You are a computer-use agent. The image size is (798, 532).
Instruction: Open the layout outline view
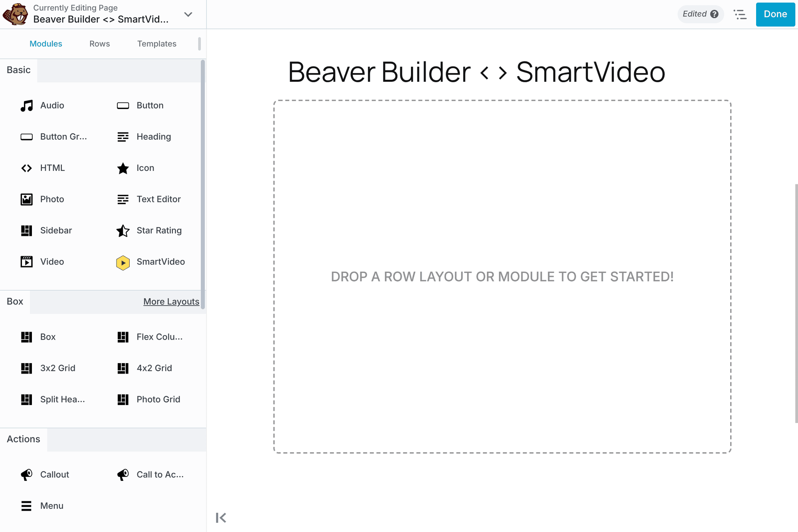coord(740,14)
